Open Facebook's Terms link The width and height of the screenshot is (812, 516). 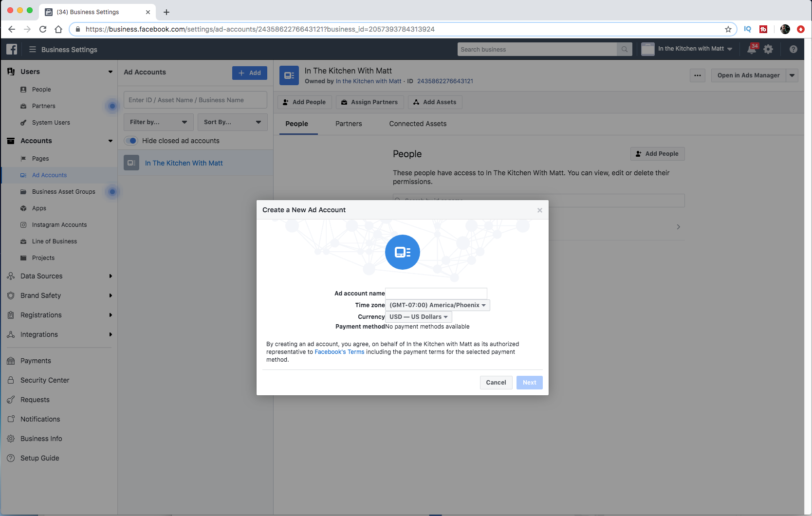click(x=339, y=352)
